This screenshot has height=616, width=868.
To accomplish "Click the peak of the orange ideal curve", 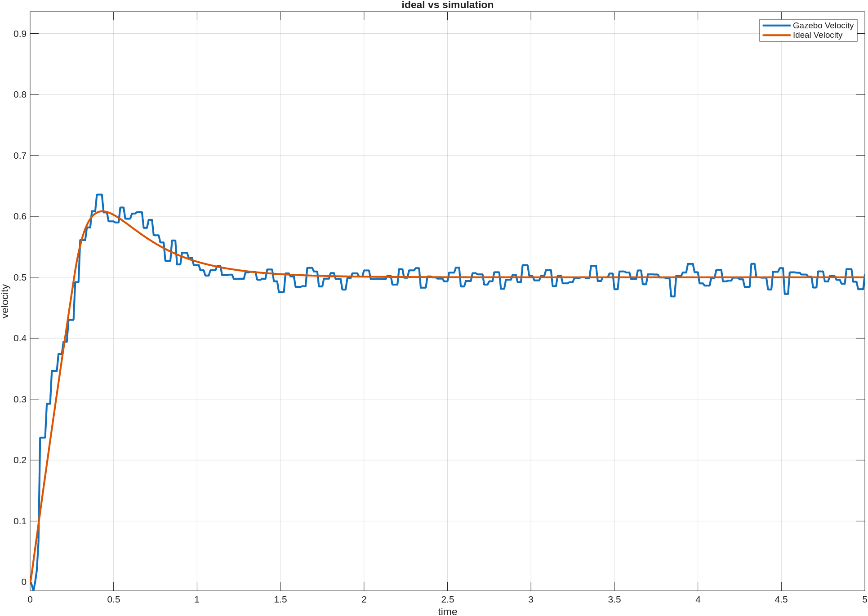I will click(x=102, y=211).
